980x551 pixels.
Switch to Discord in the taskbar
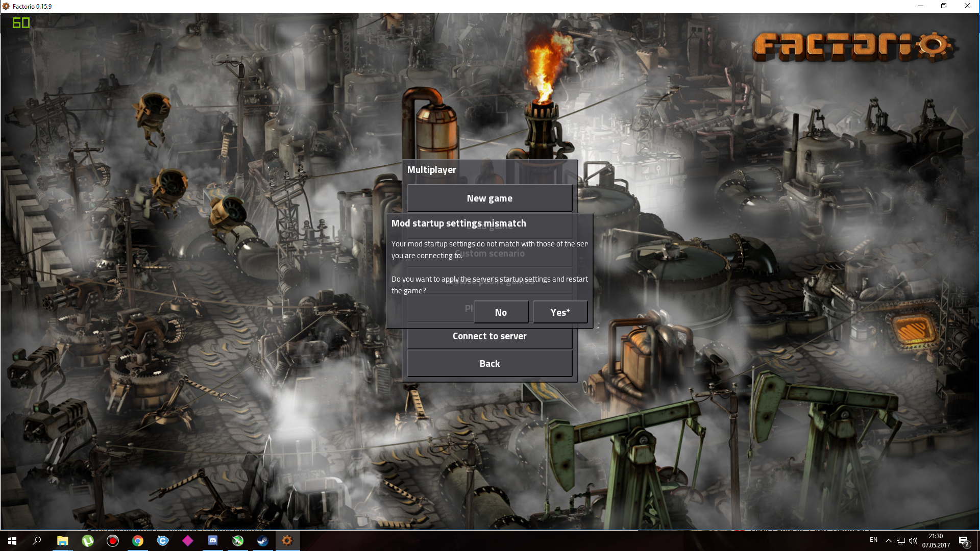[x=213, y=541]
